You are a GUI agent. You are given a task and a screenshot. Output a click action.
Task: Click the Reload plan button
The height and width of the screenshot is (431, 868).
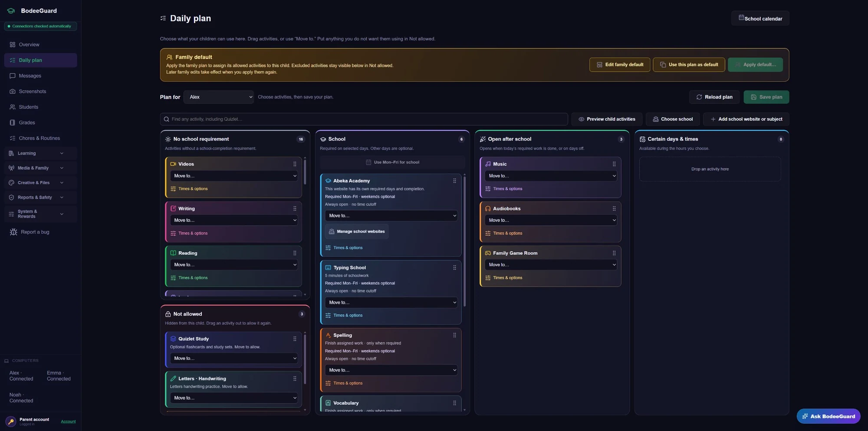(x=714, y=97)
